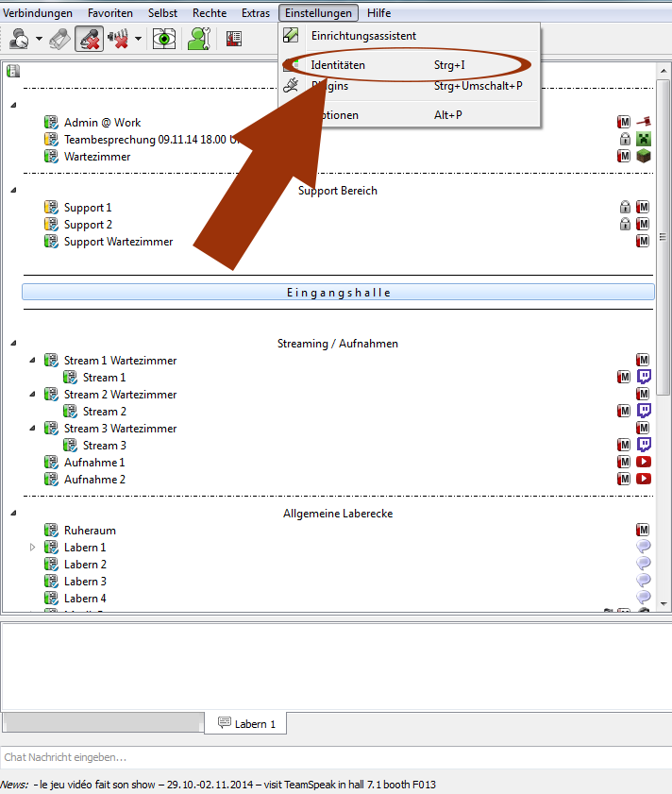Choose Einrichtungsassistent from the menu
The height and width of the screenshot is (794, 672).
point(410,36)
